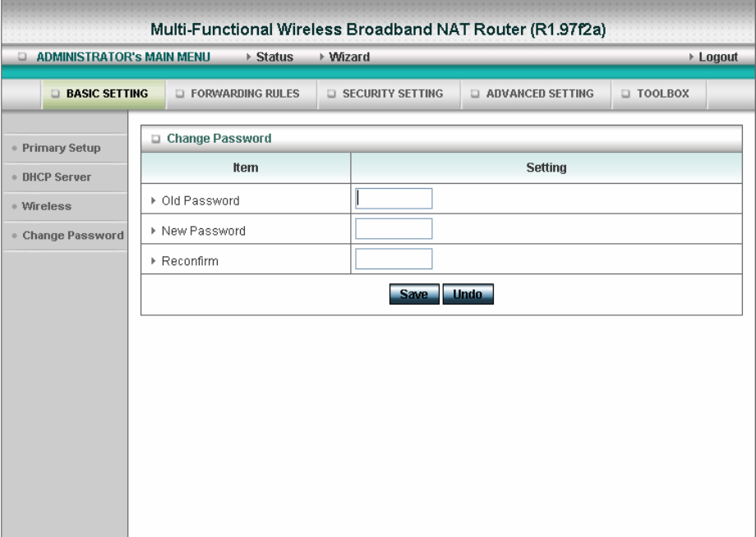This screenshot has width=756, height=537.
Task: Undo the password changes
Action: point(468,294)
